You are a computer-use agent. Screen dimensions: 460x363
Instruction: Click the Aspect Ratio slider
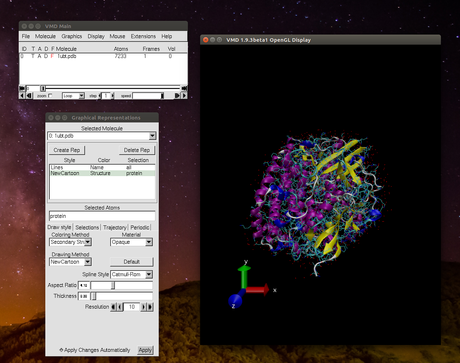coord(122,285)
